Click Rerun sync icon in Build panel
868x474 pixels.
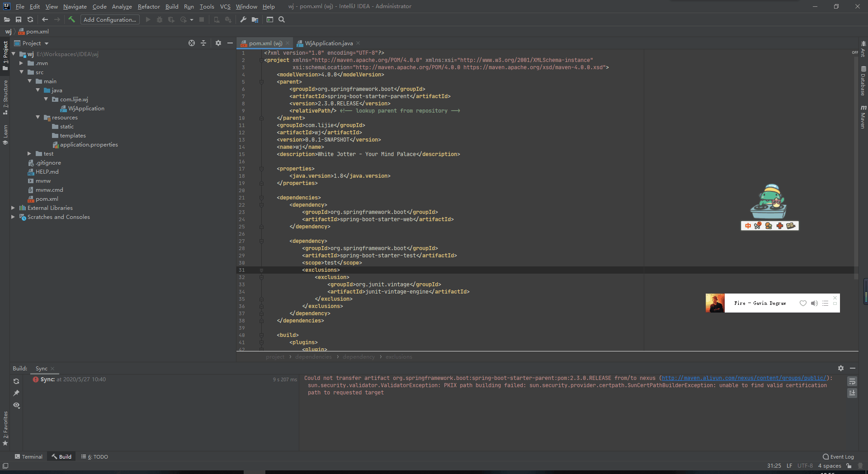click(x=16, y=381)
